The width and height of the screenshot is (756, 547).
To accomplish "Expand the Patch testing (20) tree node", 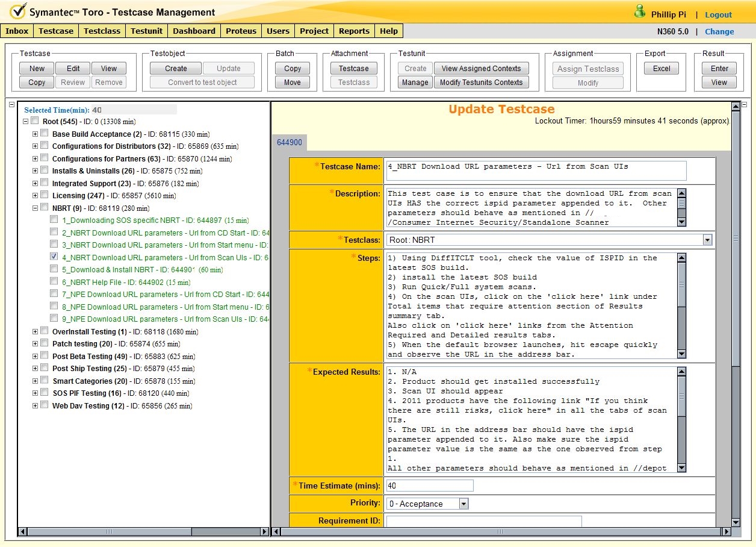I will 36,343.
